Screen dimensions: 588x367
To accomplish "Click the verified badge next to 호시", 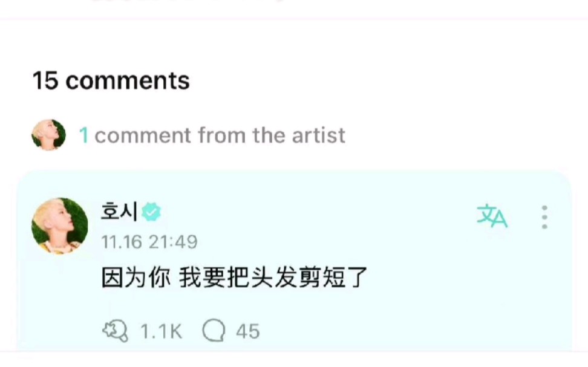I will tap(151, 212).
